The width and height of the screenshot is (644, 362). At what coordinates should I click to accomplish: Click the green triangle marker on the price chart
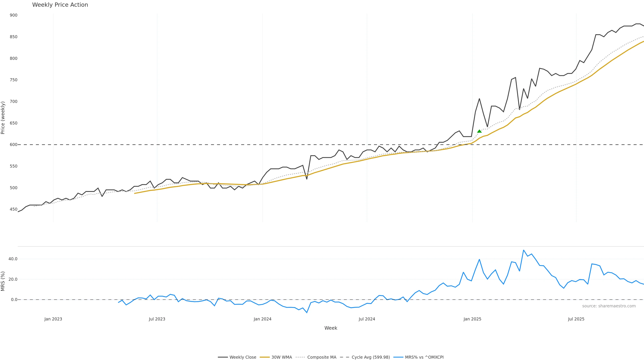479,131
